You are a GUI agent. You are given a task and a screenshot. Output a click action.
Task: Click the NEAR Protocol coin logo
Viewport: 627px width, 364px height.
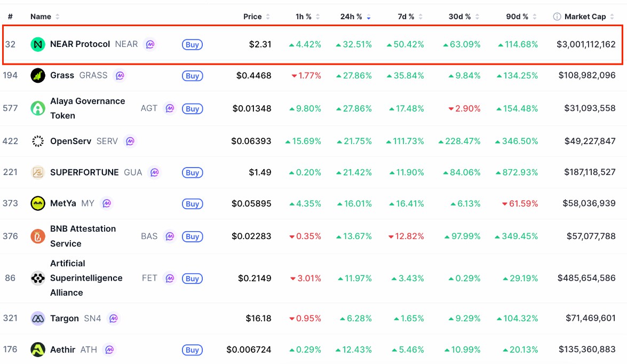(37, 44)
